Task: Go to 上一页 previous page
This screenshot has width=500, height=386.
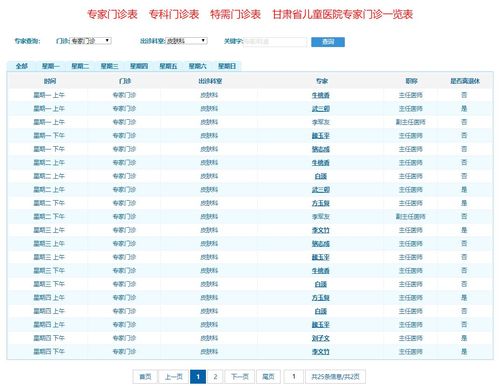Action: (174, 377)
